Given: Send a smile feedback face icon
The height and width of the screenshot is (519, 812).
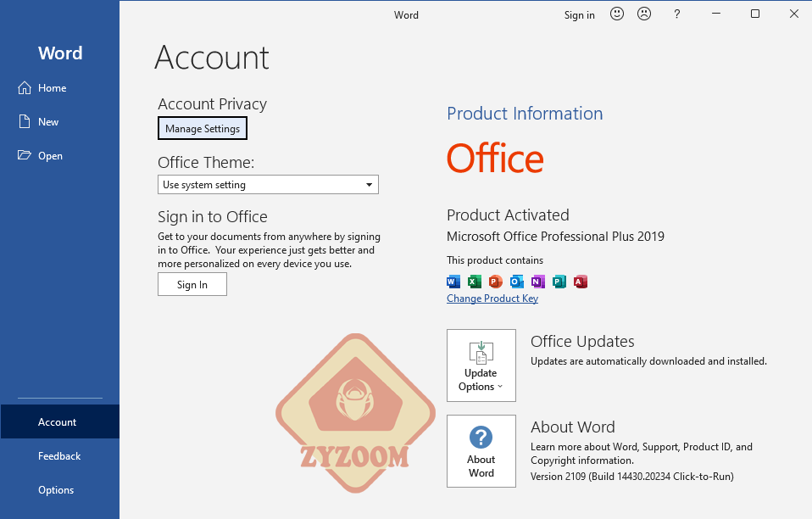Looking at the screenshot, I should 617,14.
